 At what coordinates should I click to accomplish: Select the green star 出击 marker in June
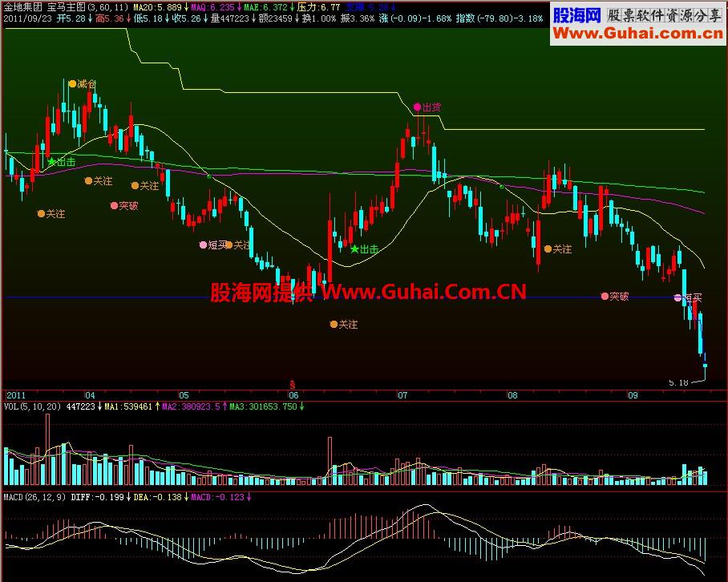365,249
